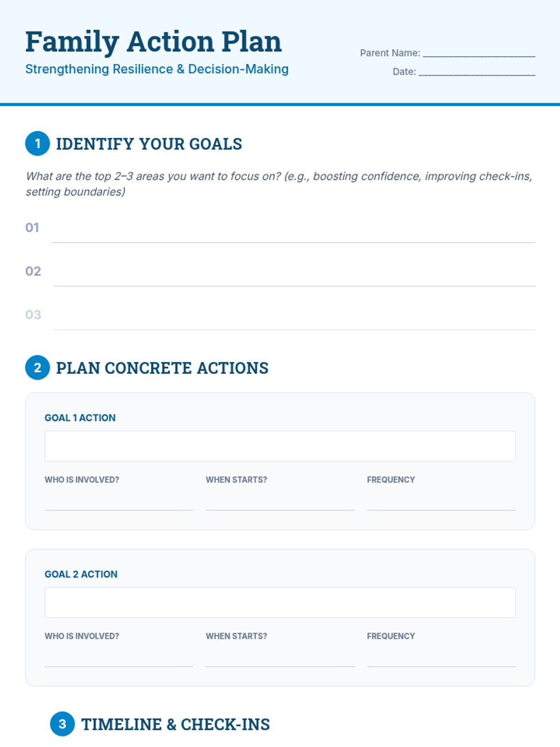Screen dimensions: 560x747
Task: Click the number 1 section badge
Action: pyautogui.click(x=37, y=143)
